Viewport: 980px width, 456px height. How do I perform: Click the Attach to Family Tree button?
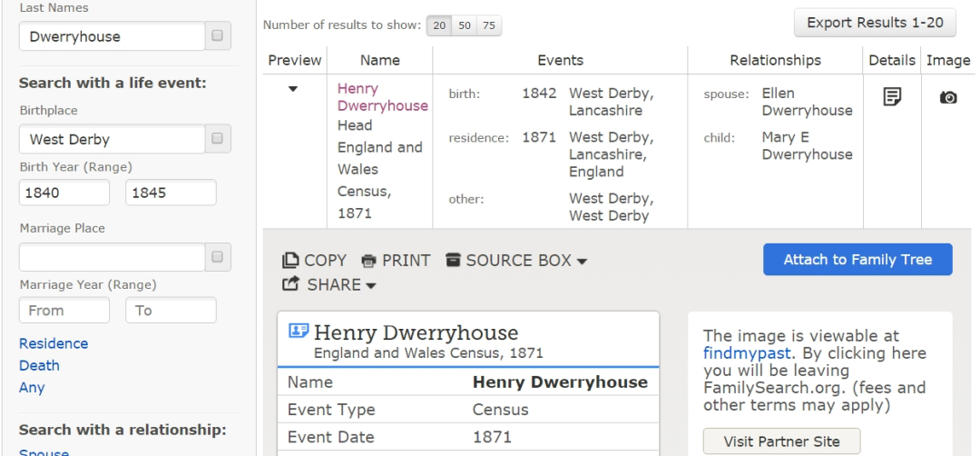[x=857, y=260]
